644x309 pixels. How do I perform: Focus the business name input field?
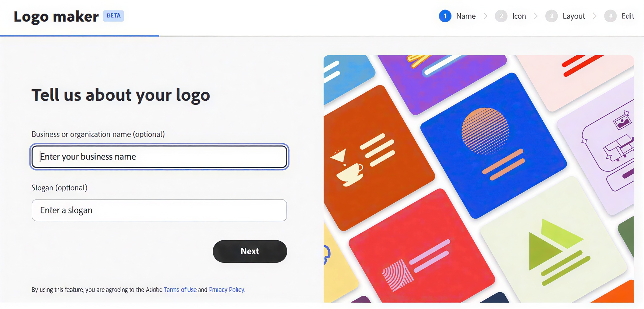pyautogui.click(x=159, y=157)
